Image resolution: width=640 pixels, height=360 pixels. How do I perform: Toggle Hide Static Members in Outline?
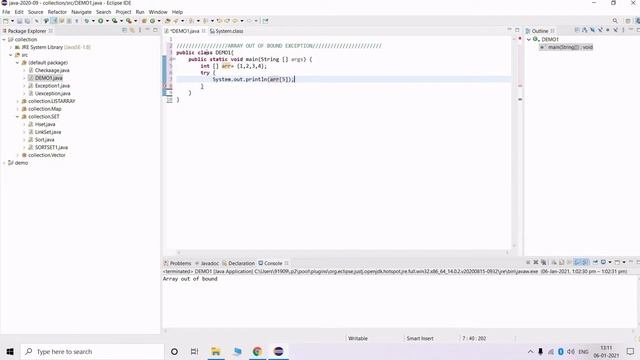tap(600, 30)
